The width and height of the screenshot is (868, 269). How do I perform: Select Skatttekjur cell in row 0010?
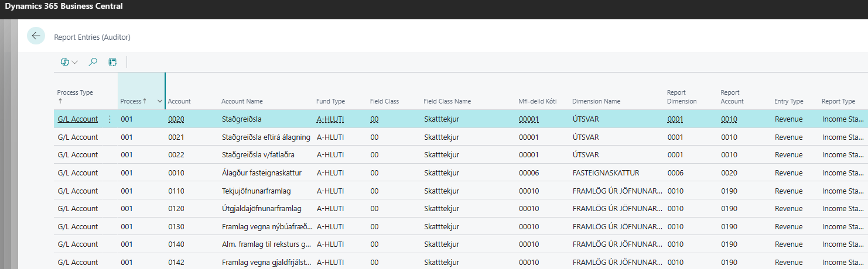tap(443, 173)
